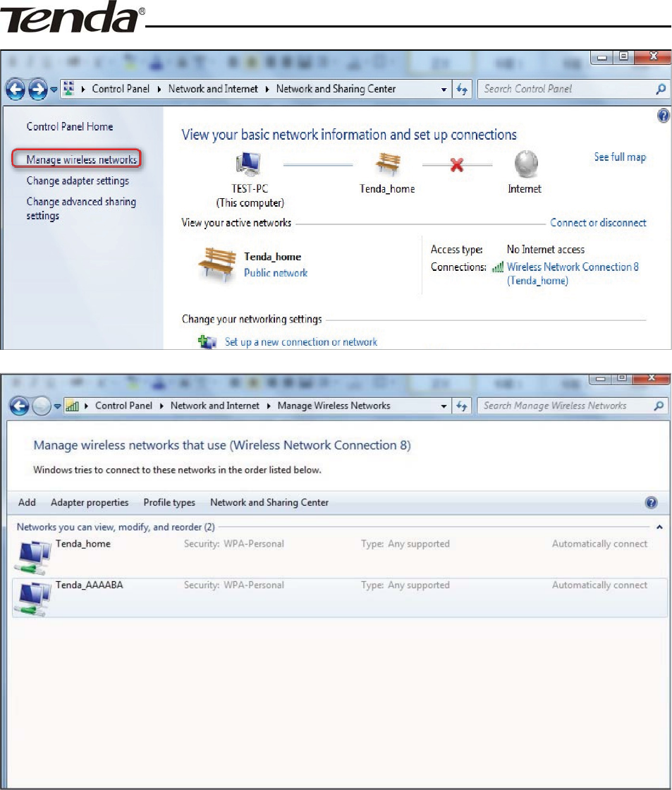The width and height of the screenshot is (672, 790).
Task: Click help icon in Network and Sharing Center
Action: click(664, 116)
